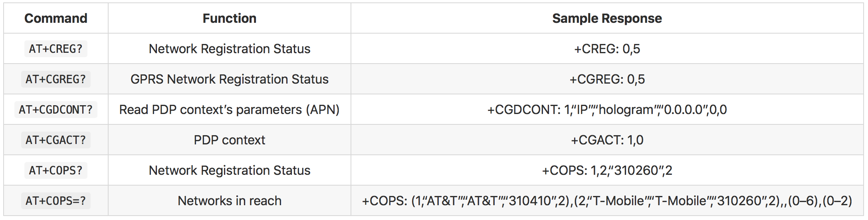Select the +CGDCONT hologram response text
This screenshot has width=868, height=220.
pos(607,110)
